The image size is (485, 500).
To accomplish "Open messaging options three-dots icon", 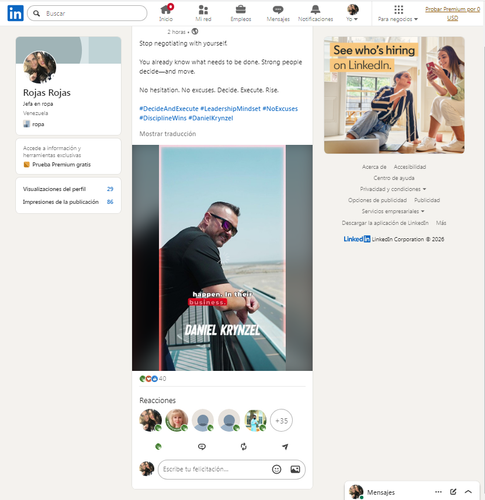I will [x=438, y=492].
